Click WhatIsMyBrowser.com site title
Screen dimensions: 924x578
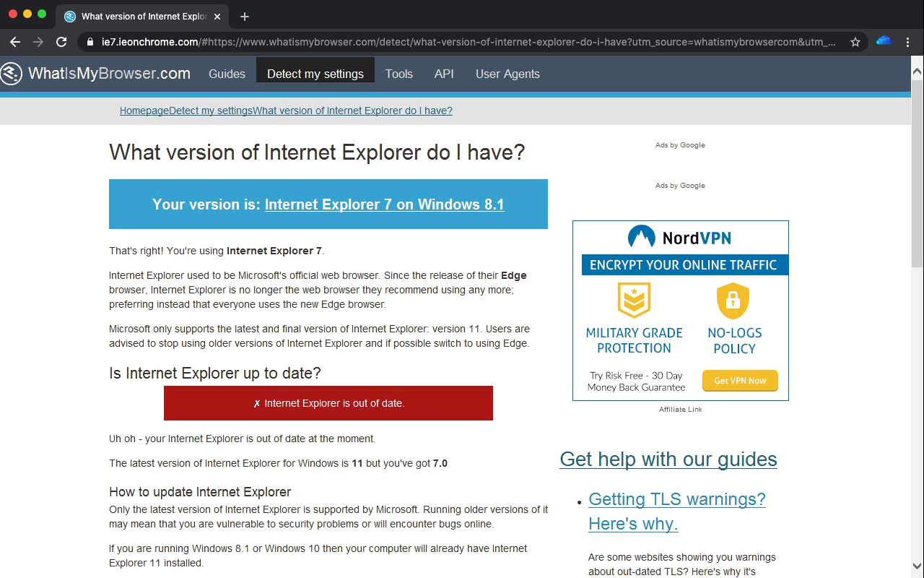coord(110,74)
